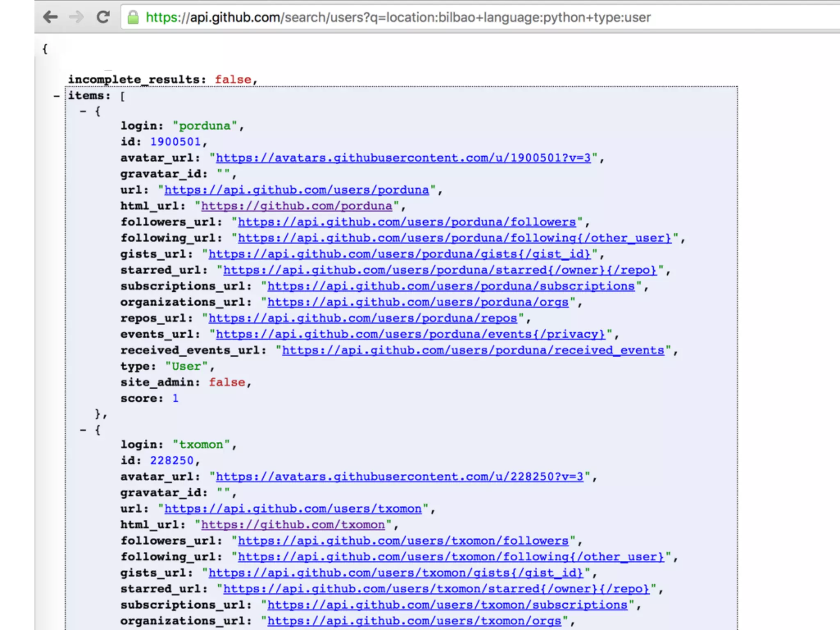This screenshot has width=840, height=630.
Task: Visit txomon's GitHub html_url link
Action: point(293,525)
